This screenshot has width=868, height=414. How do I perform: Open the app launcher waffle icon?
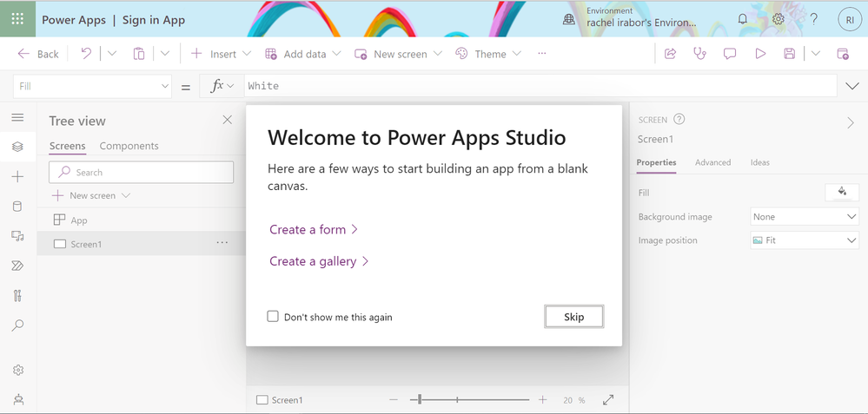coord(17,19)
